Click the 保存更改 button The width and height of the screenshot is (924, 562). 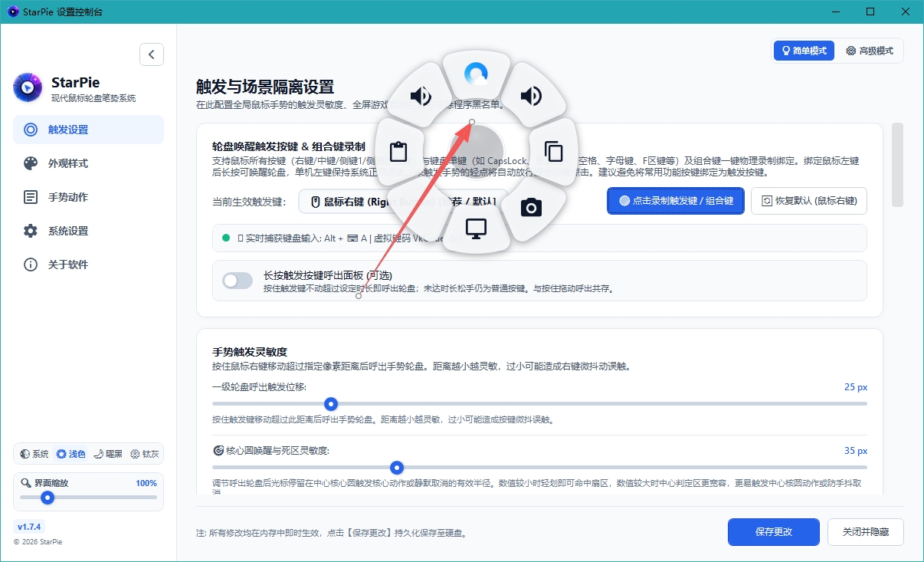pyautogui.click(x=774, y=532)
